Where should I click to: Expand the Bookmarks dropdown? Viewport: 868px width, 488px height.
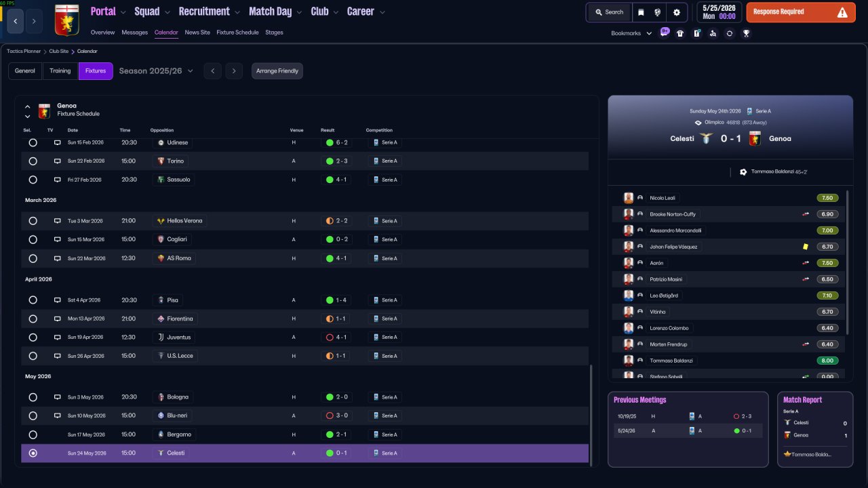(631, 33)
